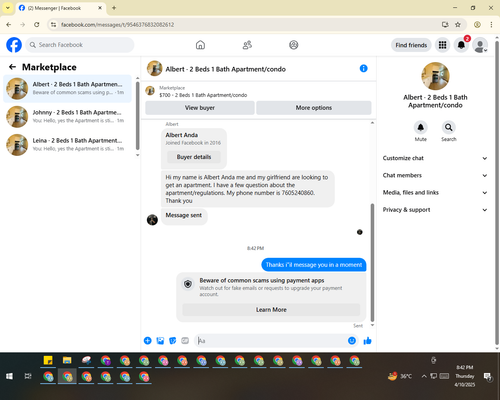
Task: Open the Menu grid icon
Action: [x=442, y=45]
